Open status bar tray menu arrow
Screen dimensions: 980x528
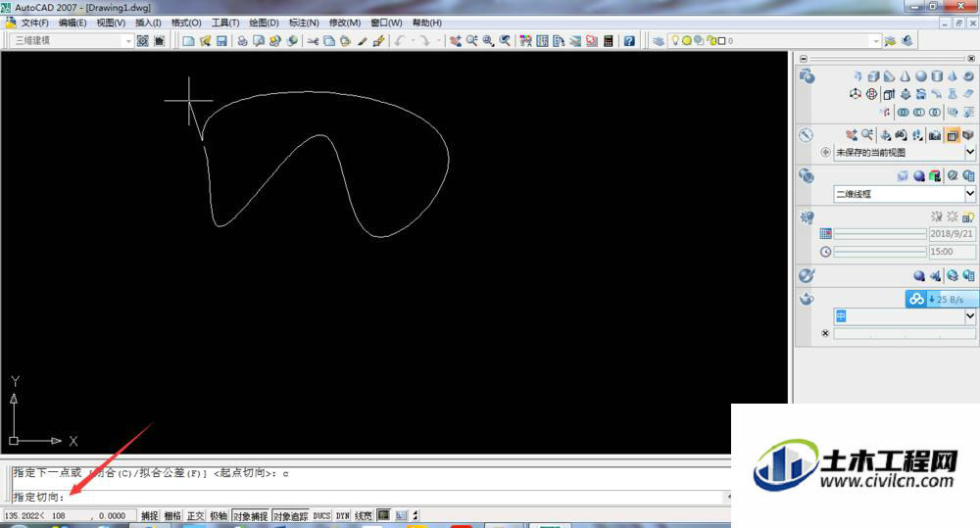pyautogui.click(x=415, y=515)
